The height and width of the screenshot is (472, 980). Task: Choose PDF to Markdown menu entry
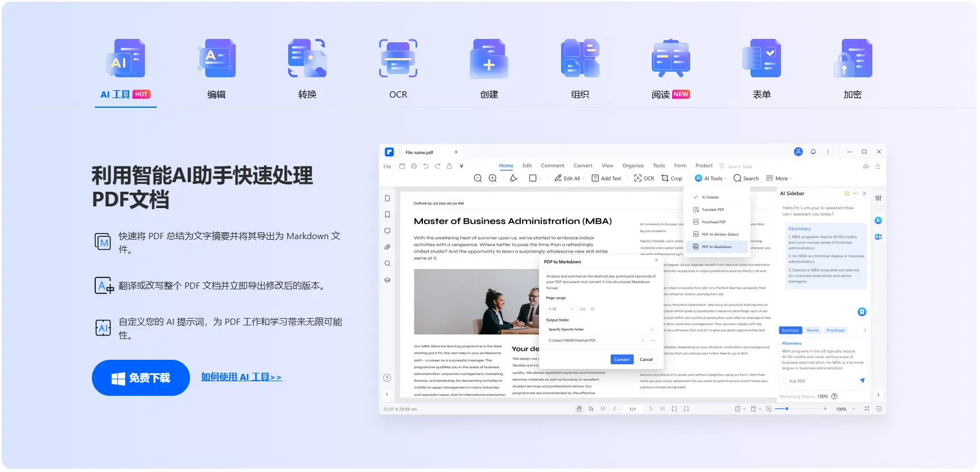(717, 247)
